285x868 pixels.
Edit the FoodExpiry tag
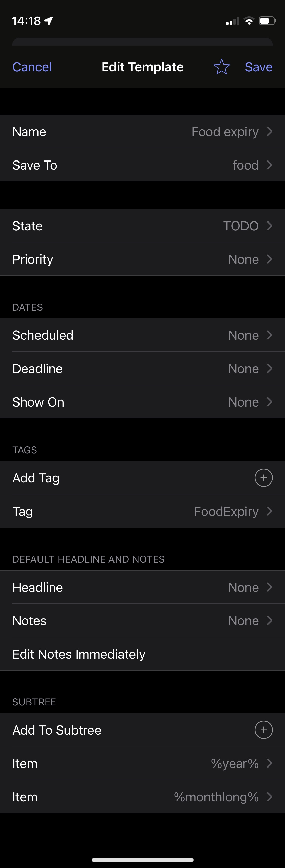tap(142, 511)
